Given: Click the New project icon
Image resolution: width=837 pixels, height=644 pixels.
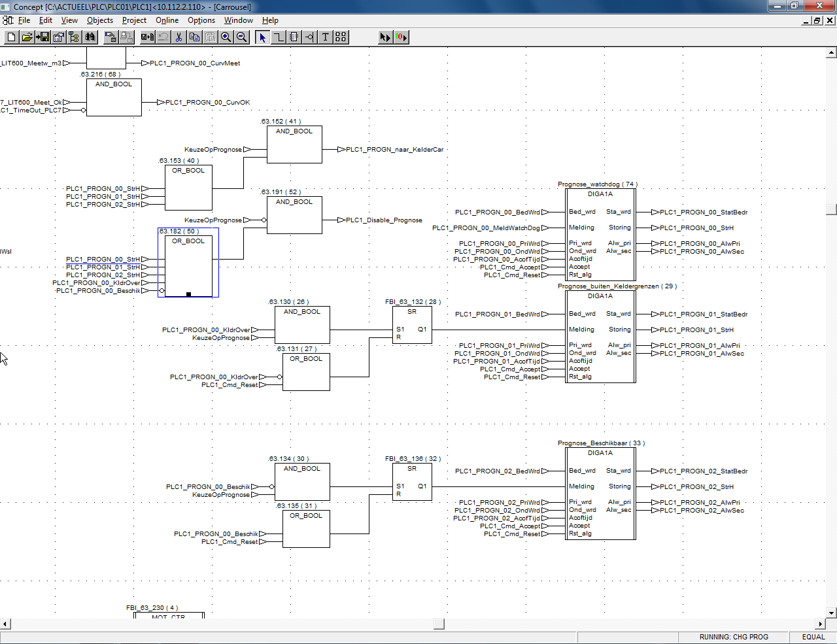Looking at the screenshot, I should (11, 37).
